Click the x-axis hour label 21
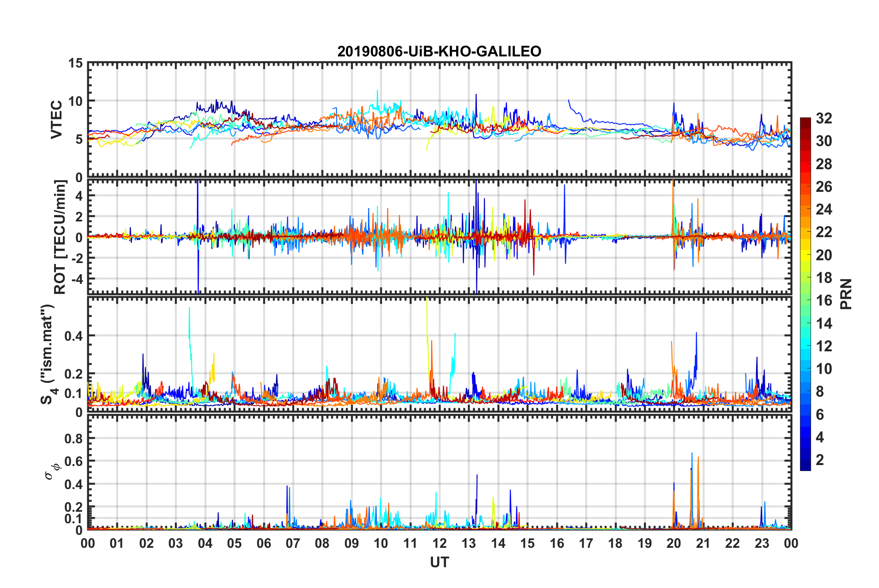This screenshot has height=588, width=879. 703,543
